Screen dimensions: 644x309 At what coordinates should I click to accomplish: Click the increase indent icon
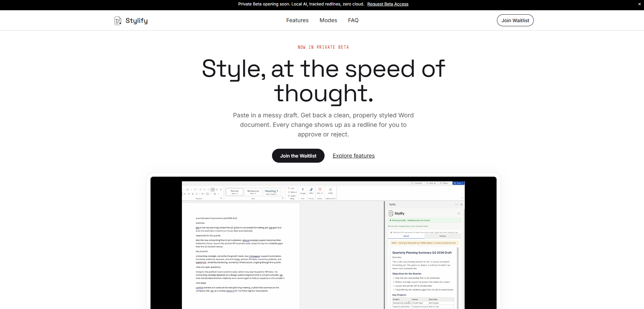point(209,190)
